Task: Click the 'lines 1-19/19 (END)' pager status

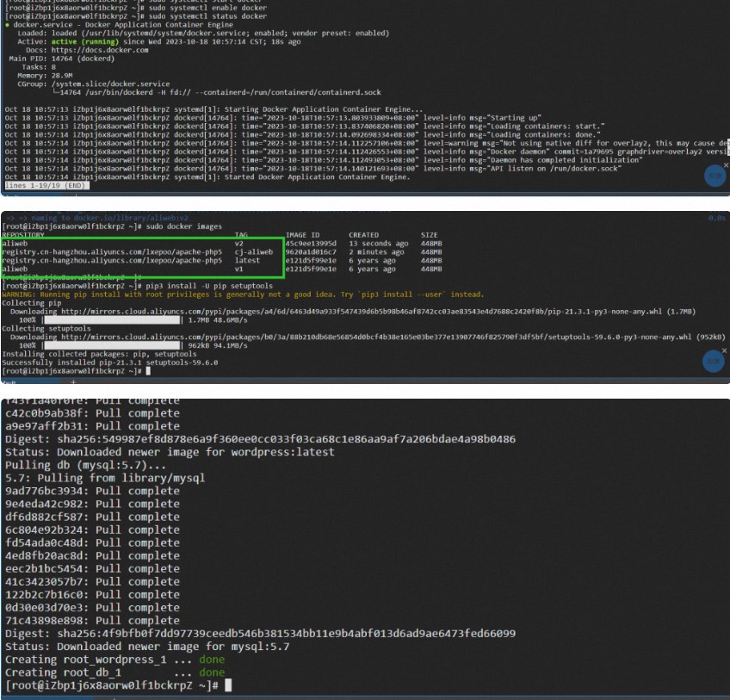Action: pyautogui.click(x=46, y=185)
